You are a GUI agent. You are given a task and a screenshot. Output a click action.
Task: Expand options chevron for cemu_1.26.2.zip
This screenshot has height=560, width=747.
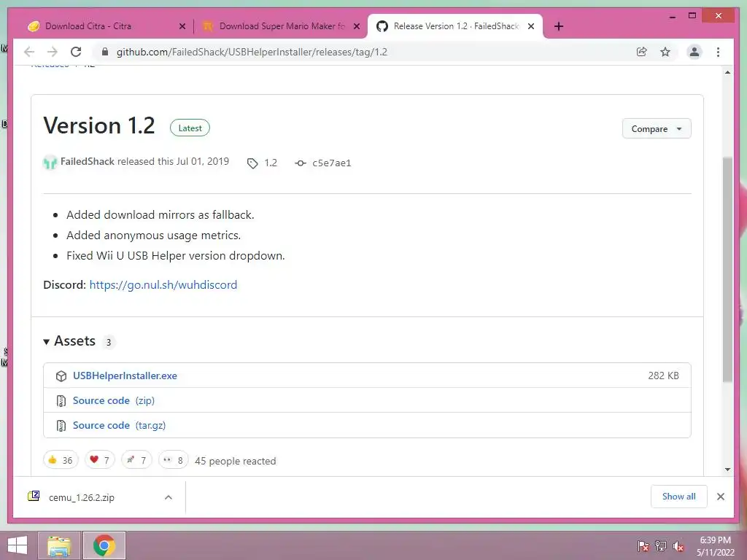click(169, 497)
